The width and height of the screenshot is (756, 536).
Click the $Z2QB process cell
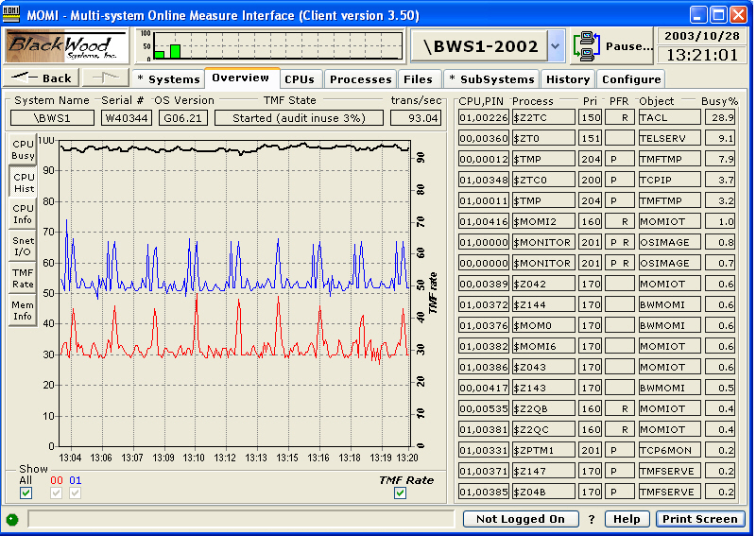click(543, 407)
